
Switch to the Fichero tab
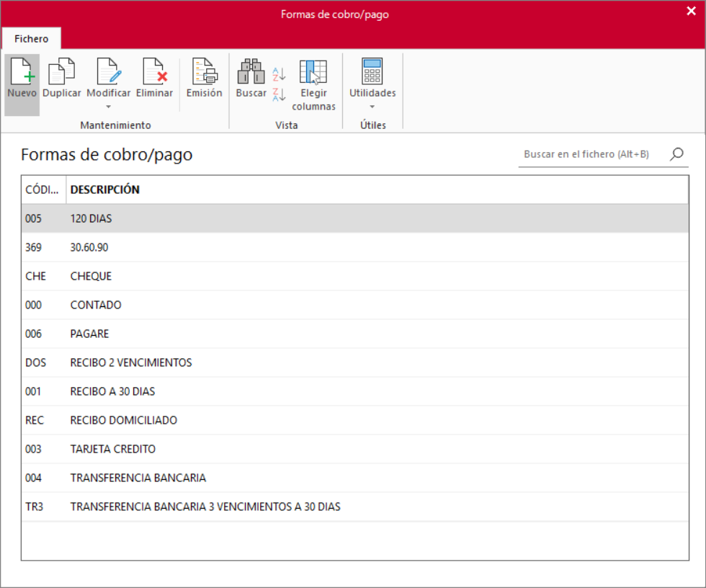32,39
